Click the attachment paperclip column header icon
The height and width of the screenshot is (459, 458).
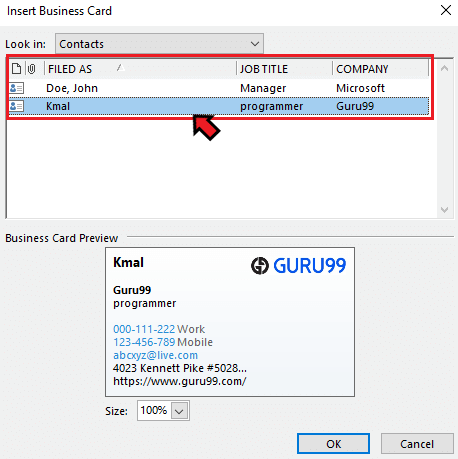tap(32, 69)
